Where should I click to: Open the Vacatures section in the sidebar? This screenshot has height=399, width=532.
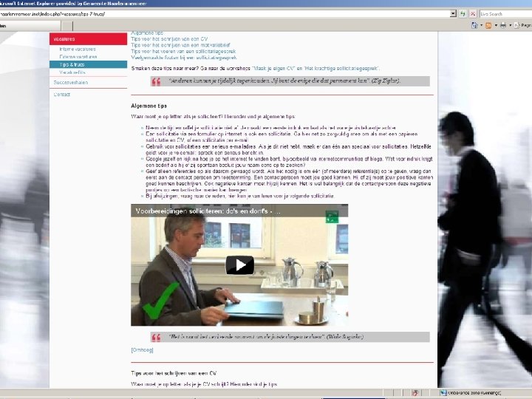[x=88, y=39]
